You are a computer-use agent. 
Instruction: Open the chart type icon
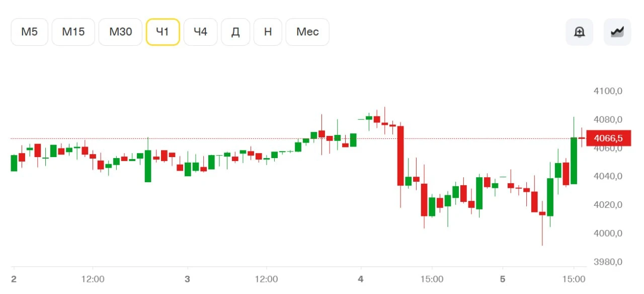point(617,32)
